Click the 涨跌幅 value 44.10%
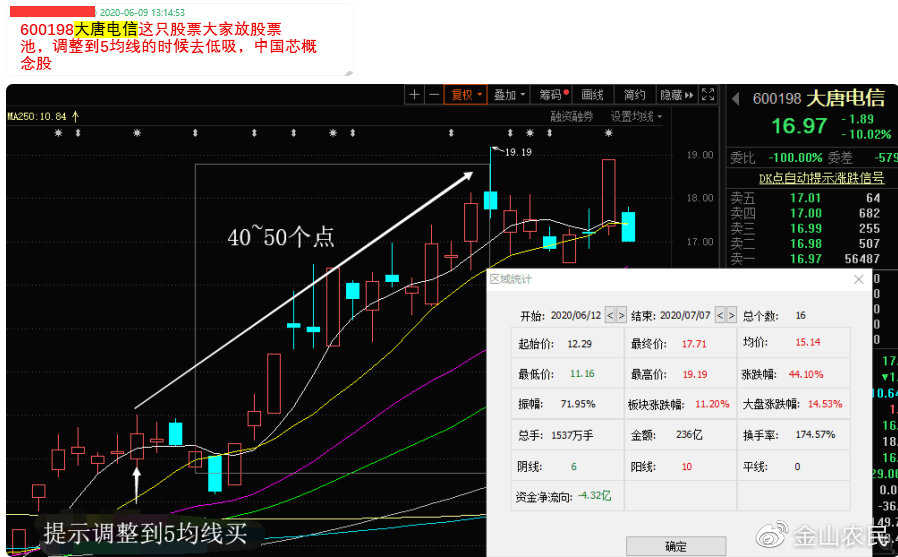This screenshot has height=557, width=898. coord(806,374)
